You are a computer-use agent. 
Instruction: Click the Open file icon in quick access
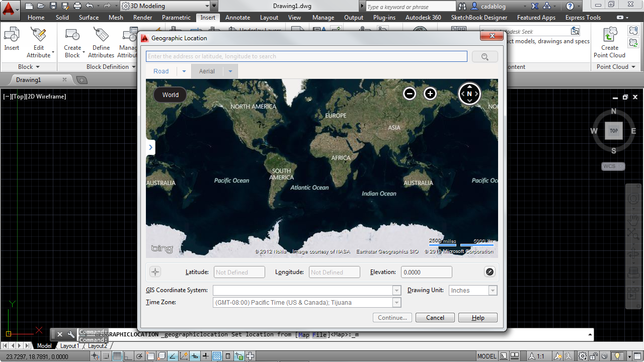(41, 6)
